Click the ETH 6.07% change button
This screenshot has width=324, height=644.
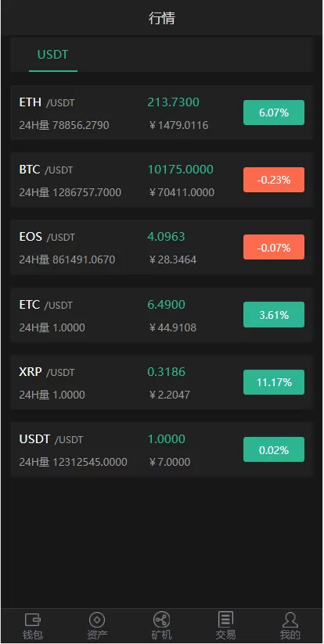(x=274, y=113)
